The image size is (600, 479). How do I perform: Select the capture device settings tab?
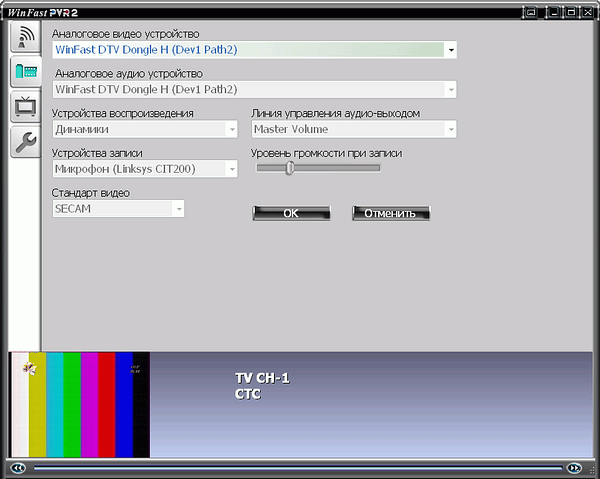[25, 72]
